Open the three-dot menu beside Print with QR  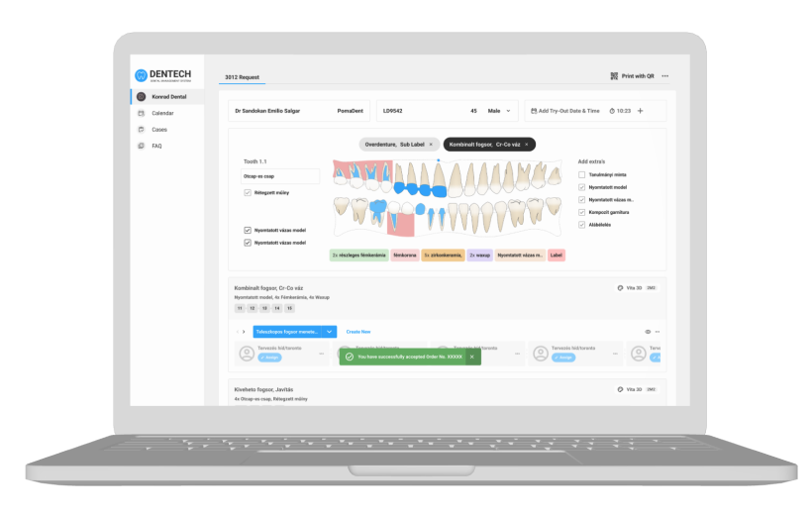click(665, 76)
